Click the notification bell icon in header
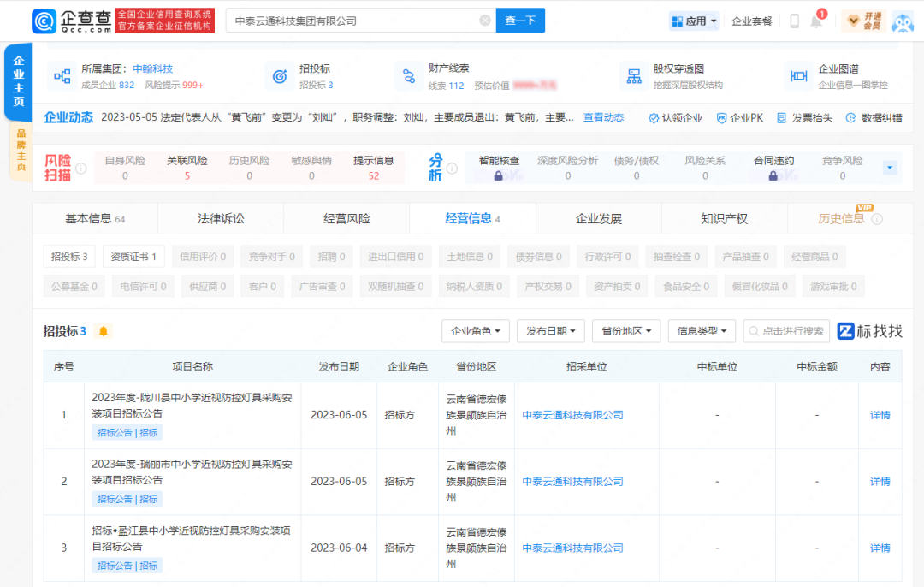The width and height of the screenshot is (924, 587). coord(816,21)
